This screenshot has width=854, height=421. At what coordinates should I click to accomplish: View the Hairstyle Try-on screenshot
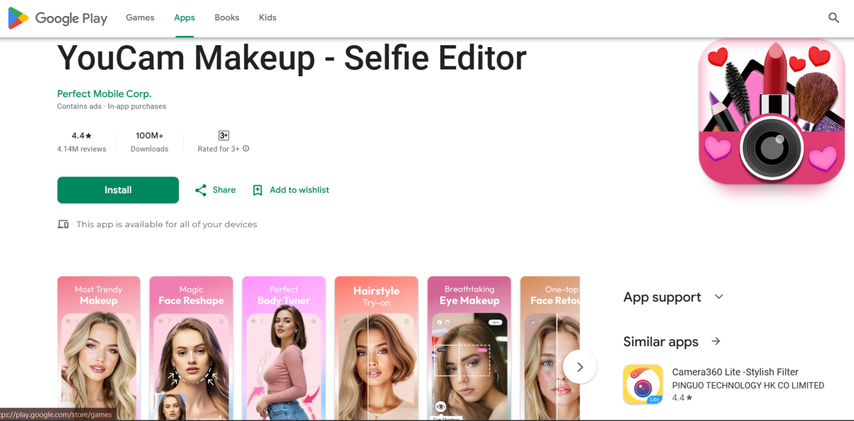click(376, 349)
